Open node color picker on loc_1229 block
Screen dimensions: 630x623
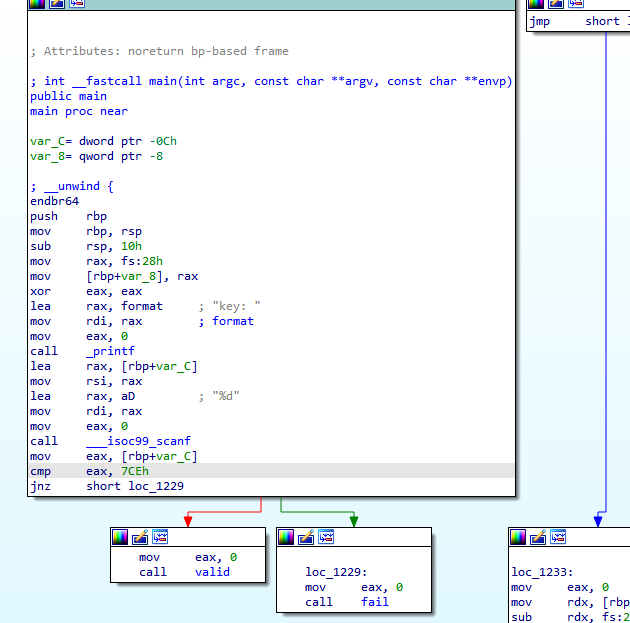286,537
